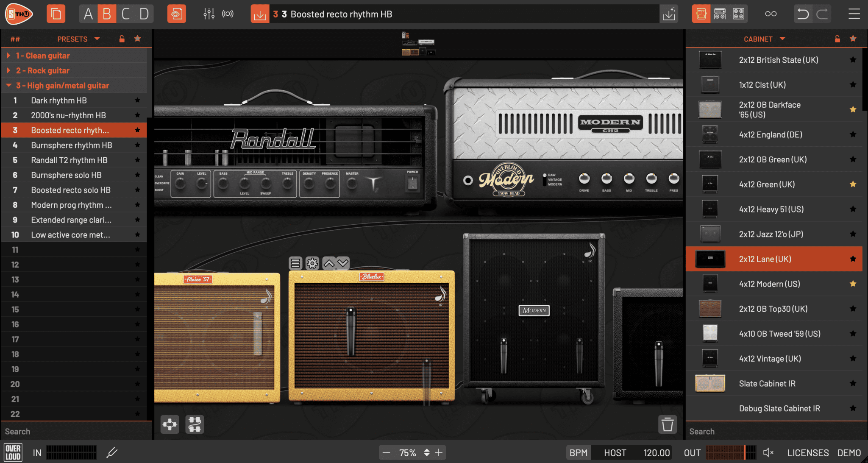Delete the selected component using the trash icon

coord(668,424)
